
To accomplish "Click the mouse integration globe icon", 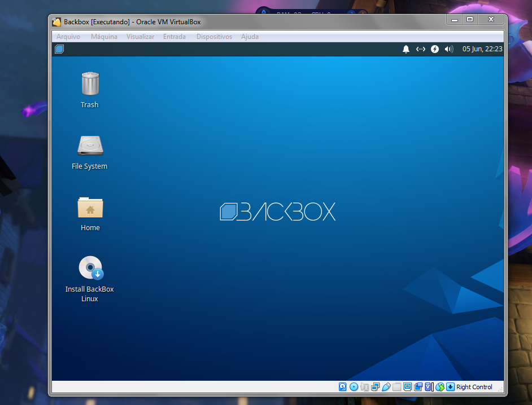I will point(440,387).
